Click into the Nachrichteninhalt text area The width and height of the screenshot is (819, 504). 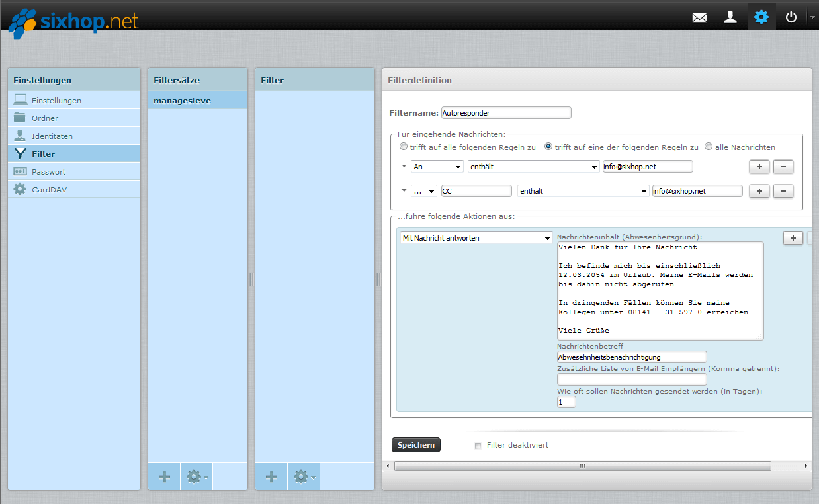[660, 291]
